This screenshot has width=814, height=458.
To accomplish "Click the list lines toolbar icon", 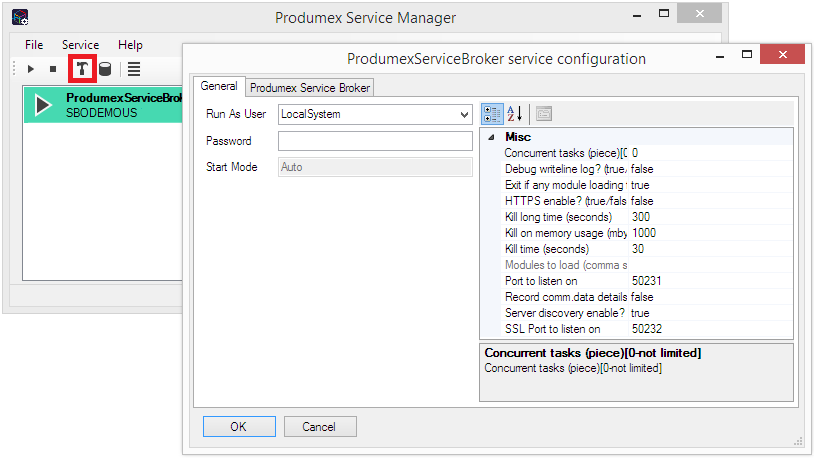I will tap(134, 69).
